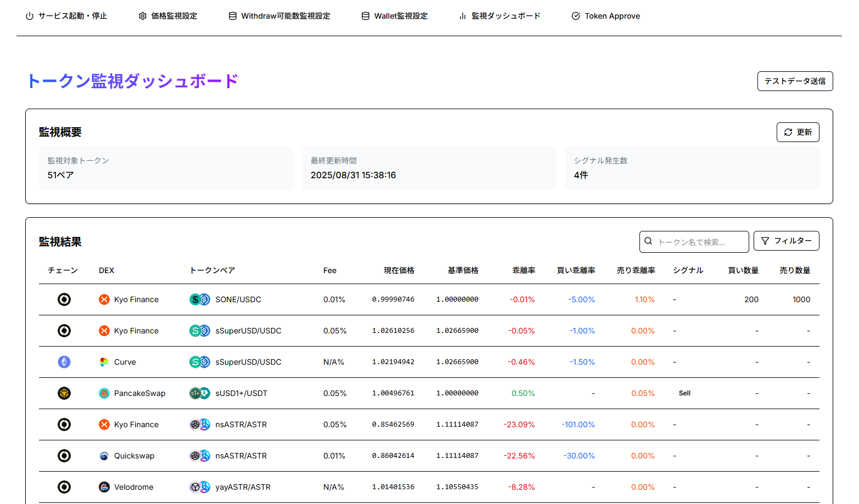Viewport: 859px width, 504px height.
Task: Click the Velodrome icon in the yayASTR/ASTR row
Action: point(104,487)
